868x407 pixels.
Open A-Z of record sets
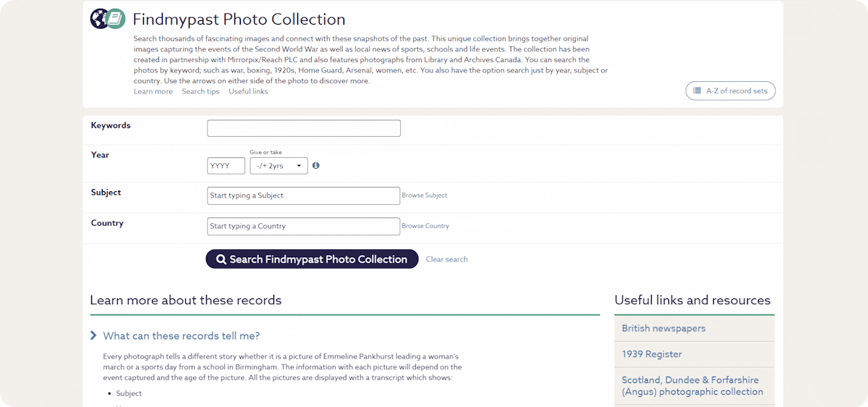731,91
